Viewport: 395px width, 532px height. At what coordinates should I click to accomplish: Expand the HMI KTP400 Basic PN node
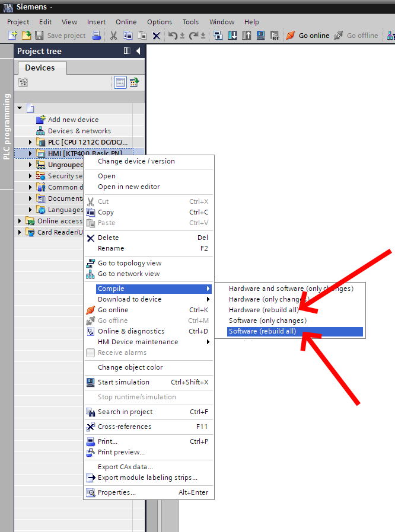[30, 153]
